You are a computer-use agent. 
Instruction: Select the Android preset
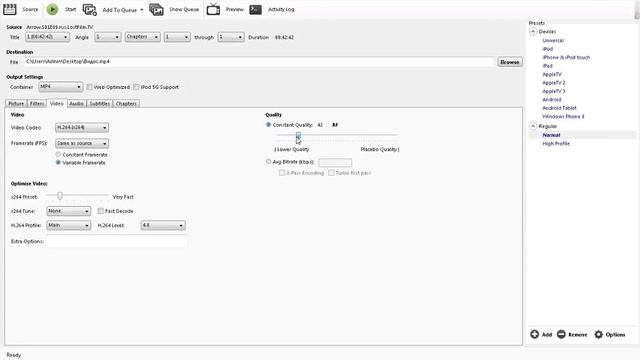coord(551,100)
